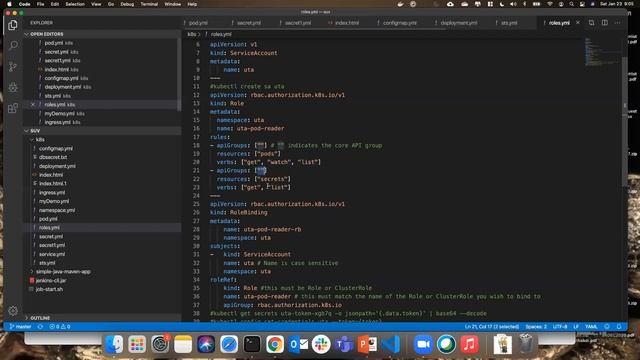Click the editor minimap preview
The height and width of the screenshot is (360, 640).
[x=602, y=52]
